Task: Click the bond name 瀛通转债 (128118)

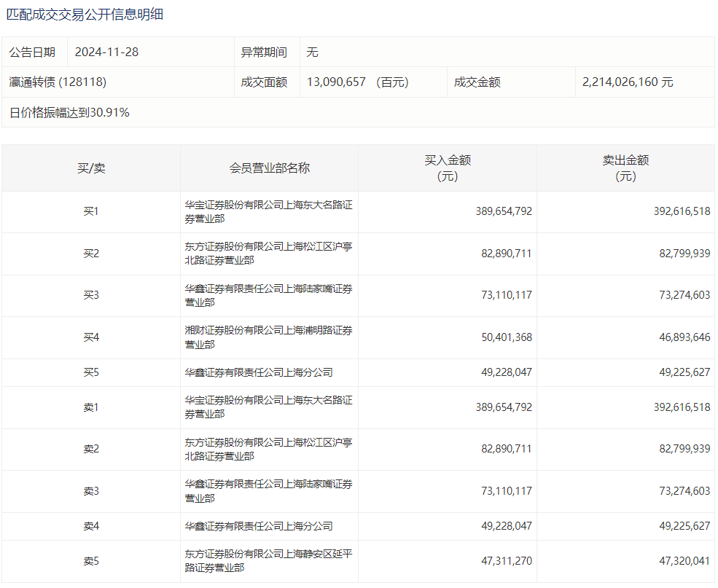Action: click(x=58, y=82)
